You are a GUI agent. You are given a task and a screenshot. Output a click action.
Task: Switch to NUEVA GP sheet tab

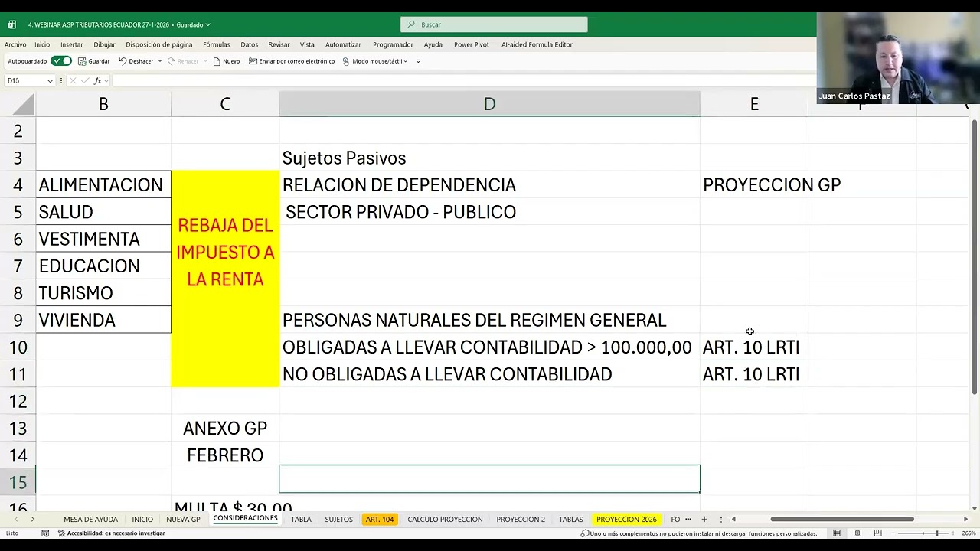point(183,519)
